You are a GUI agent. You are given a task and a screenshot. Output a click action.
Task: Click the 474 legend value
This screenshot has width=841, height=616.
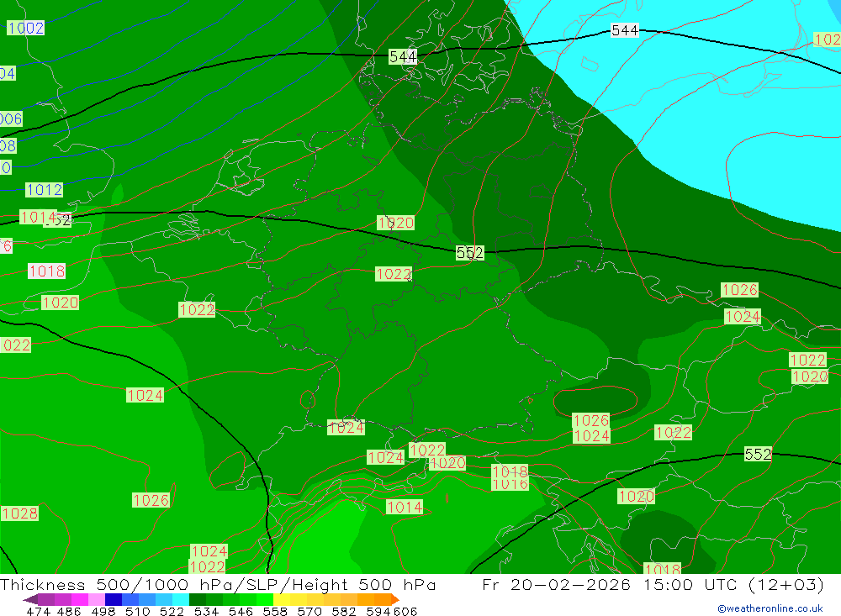tap(38, 611)
